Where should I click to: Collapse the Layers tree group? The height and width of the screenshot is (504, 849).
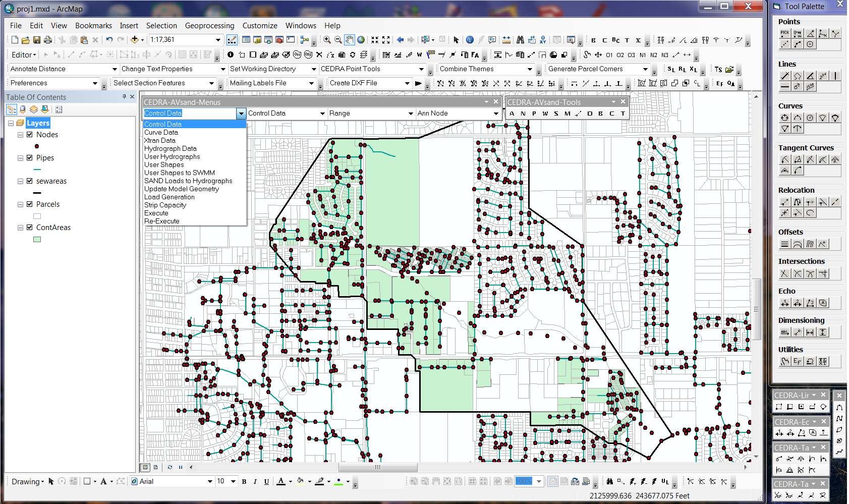pos(11,123)
